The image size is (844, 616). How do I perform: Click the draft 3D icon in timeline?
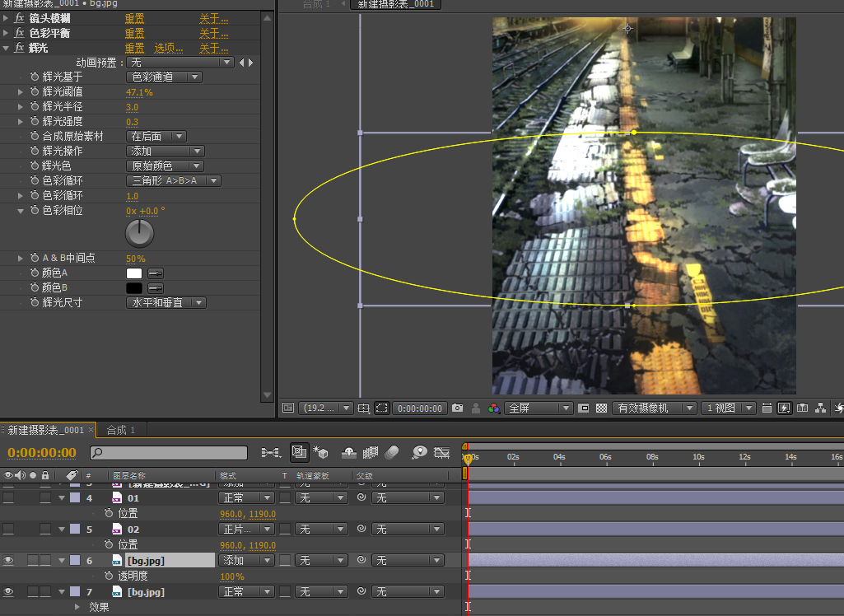tap(320, 452)
